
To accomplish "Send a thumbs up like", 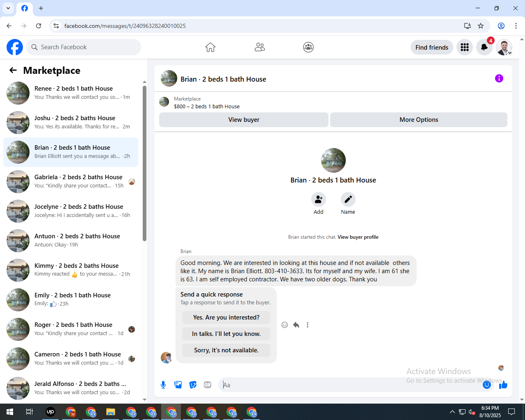I will point(503,385).
